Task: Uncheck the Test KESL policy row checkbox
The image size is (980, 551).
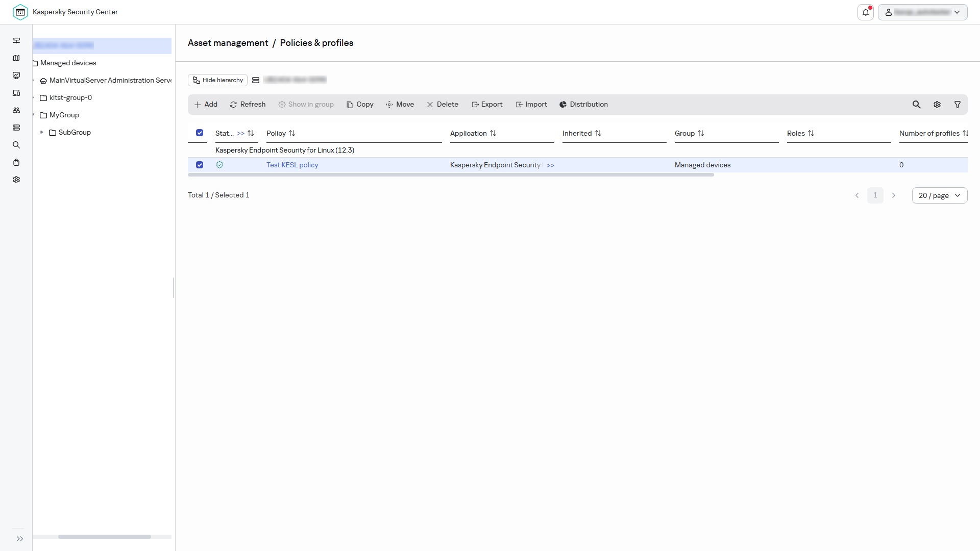Action: coord(200,165)
